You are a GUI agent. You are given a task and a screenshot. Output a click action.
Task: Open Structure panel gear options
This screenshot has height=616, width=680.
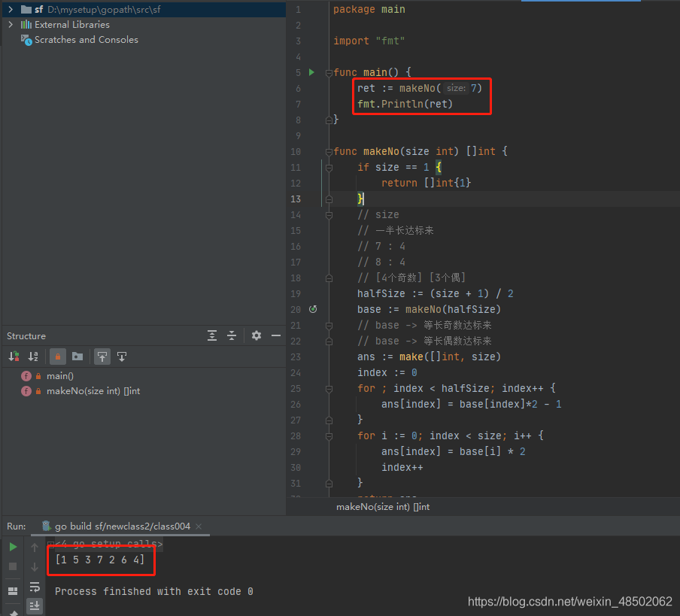point(257,335)
